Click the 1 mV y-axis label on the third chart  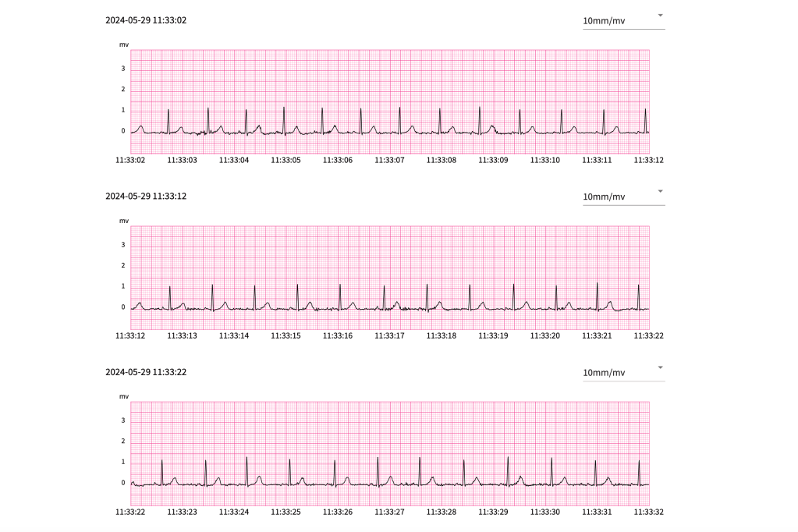pos(122,462)
